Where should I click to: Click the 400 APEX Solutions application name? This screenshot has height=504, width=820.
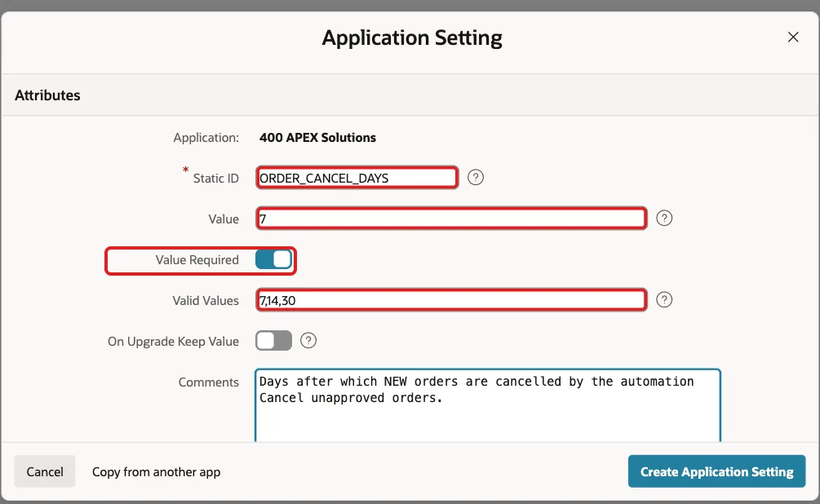point(317,138)
